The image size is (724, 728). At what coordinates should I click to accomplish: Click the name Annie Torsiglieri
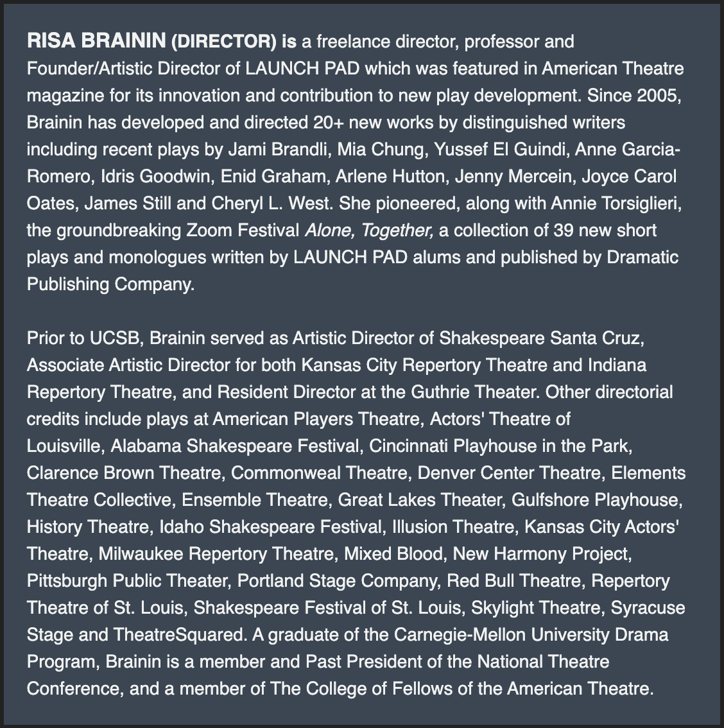point(616,203)
